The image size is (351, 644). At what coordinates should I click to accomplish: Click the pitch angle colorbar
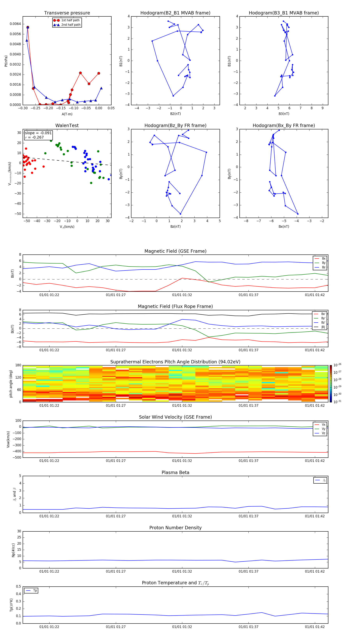[331, 383]
